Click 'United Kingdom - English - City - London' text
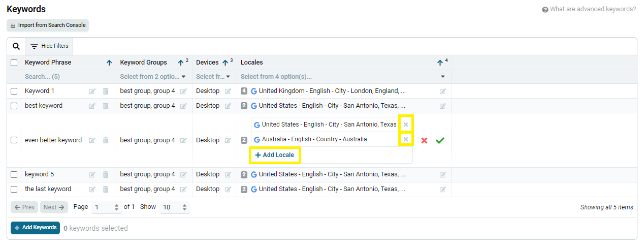The image size is (644, 248). coord(332,91)
